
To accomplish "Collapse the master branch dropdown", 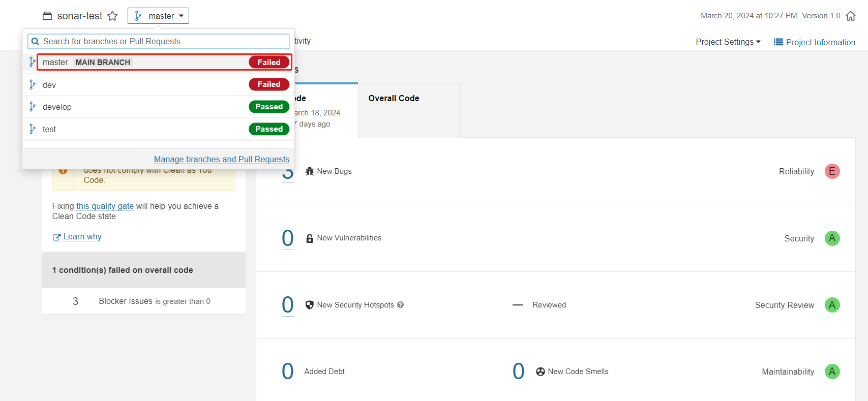I will (x=158, y=16).
